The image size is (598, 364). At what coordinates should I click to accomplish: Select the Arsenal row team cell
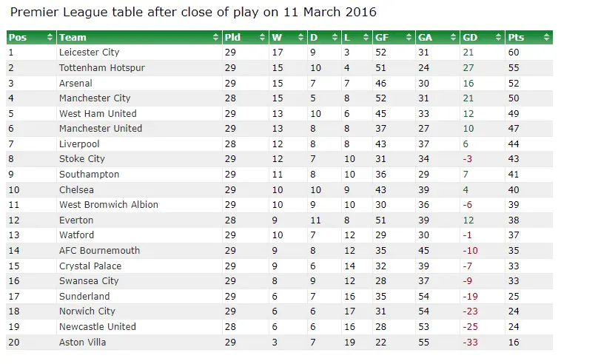coord(75,84)
